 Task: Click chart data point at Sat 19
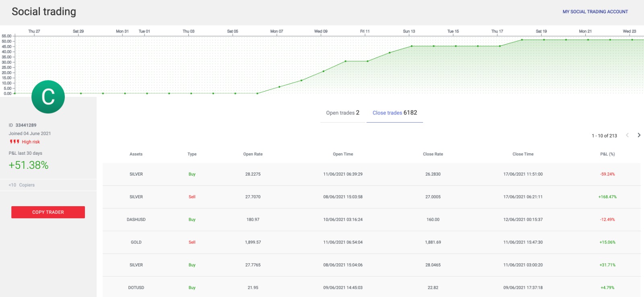coord(544,40)
